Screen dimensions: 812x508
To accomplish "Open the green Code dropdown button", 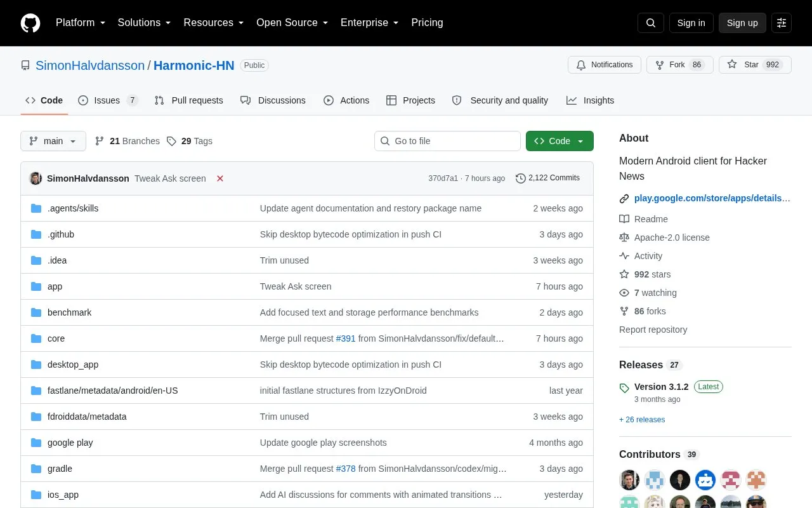I will pos(560,141).
